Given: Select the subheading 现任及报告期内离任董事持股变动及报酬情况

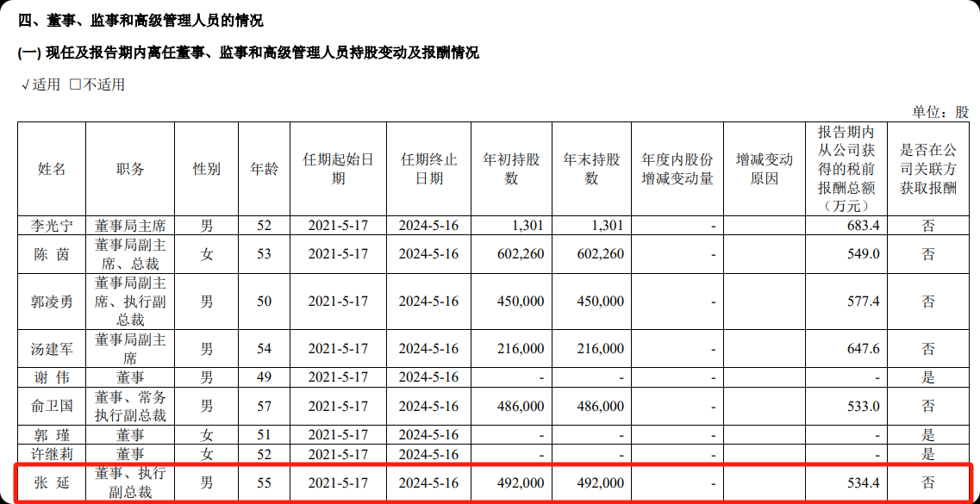Looking at the screenshot, I should (248, 53).
